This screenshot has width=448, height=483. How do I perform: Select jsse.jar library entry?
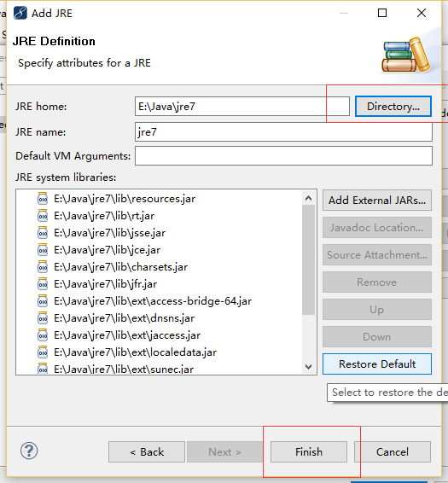click(110, 233)
